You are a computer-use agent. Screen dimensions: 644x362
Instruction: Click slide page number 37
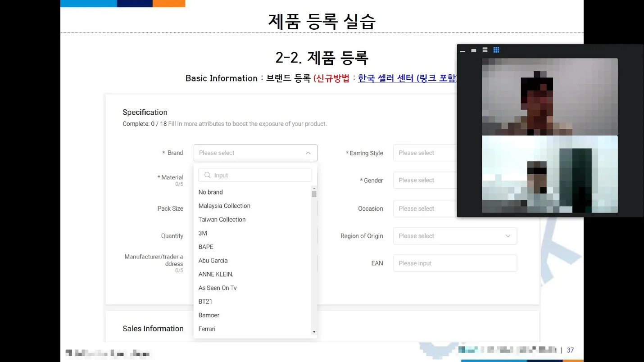(570, 350)
